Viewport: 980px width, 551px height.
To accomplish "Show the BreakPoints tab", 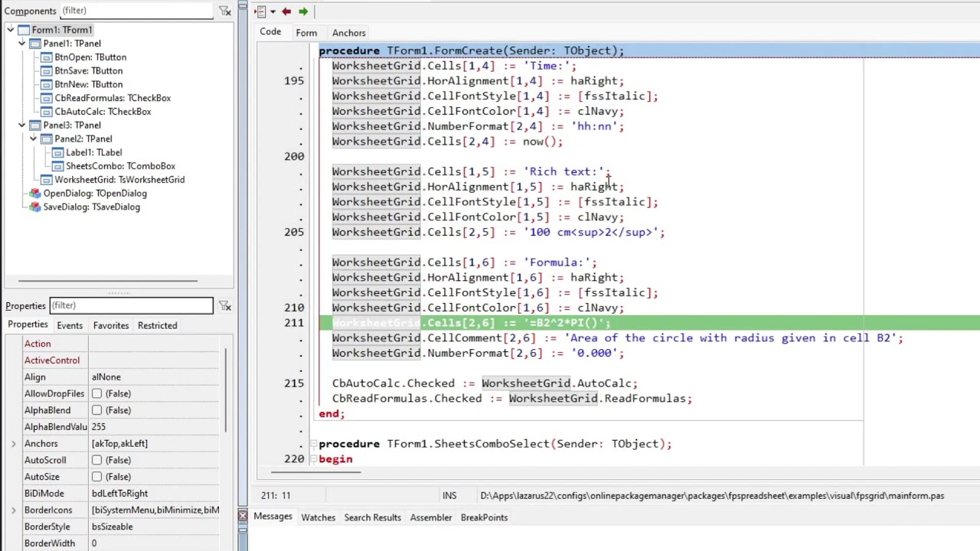I will click(x=484, y=517).
